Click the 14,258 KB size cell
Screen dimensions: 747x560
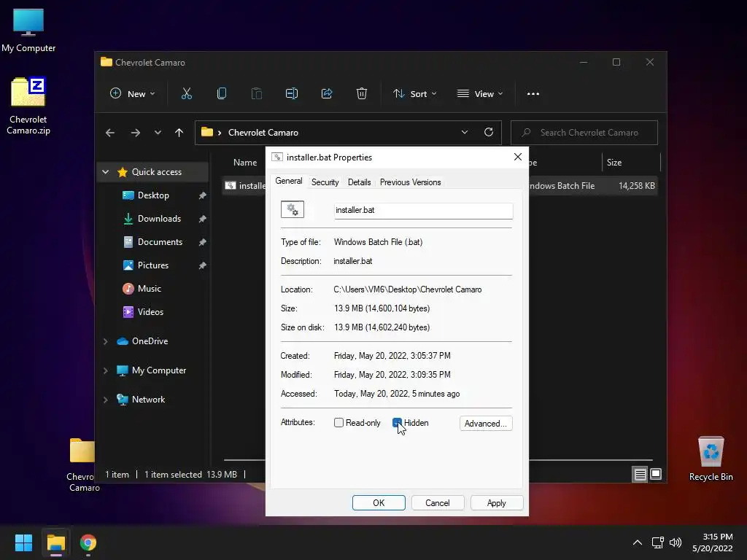(636, 186)
